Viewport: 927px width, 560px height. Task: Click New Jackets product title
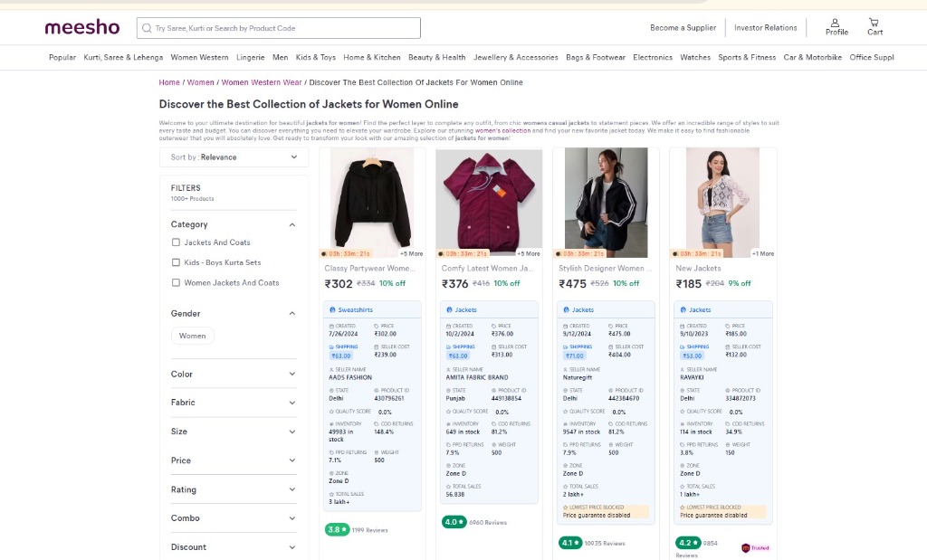click(x=698, y=268)
